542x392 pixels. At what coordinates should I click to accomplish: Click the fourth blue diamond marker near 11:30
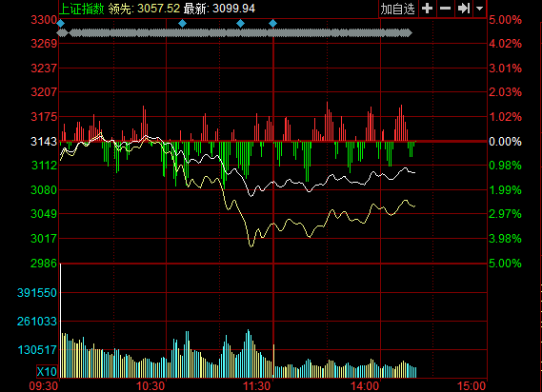[x=272, y=24]
